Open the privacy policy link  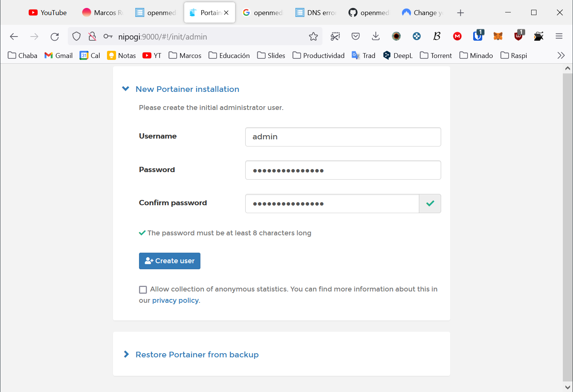[x=175, y=300]
